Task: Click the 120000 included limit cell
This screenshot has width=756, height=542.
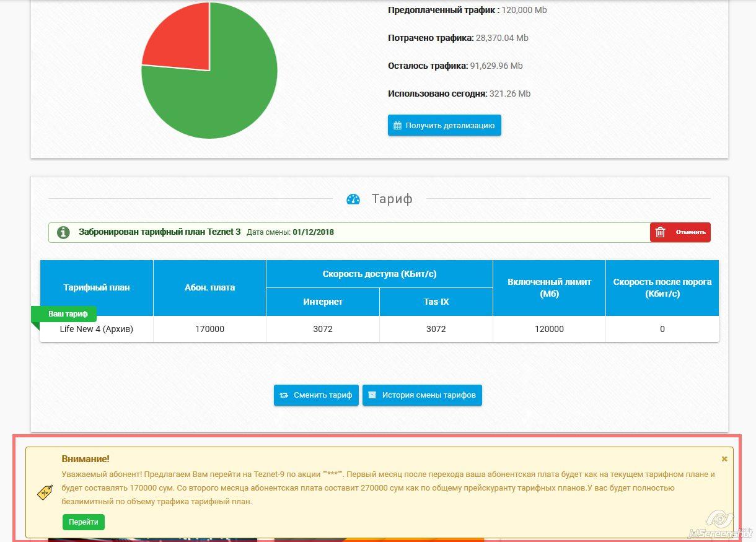Action: (x=549, y=329)
